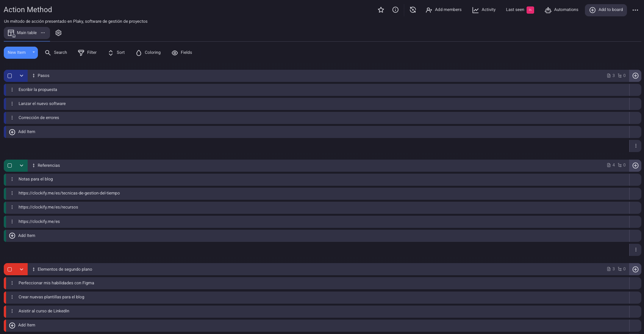Click the Last seen avatar badge

tap(530, 10)
